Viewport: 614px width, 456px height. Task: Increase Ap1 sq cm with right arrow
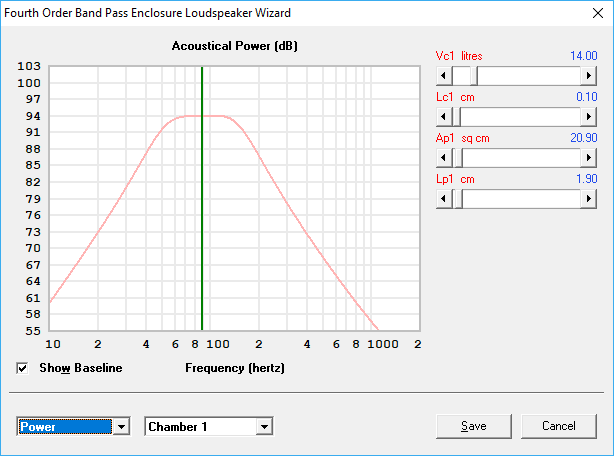588,158
